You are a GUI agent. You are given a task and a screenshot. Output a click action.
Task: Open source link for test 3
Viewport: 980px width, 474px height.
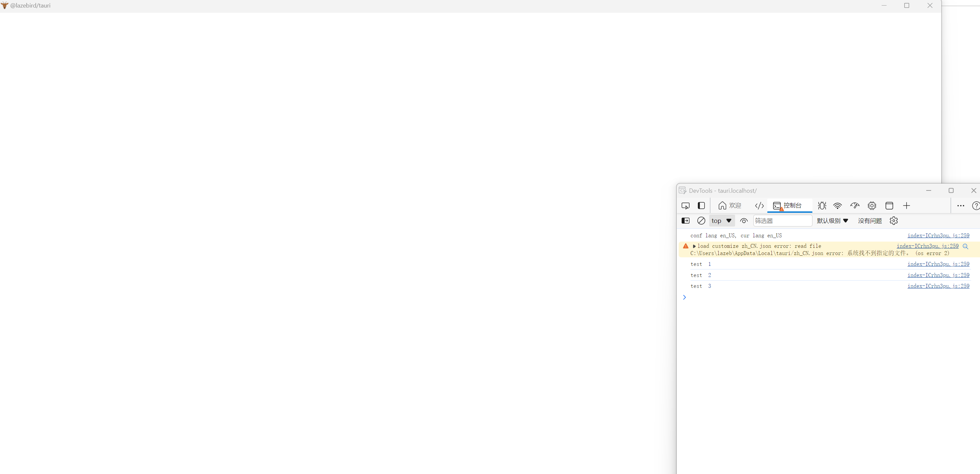(938, 286)
